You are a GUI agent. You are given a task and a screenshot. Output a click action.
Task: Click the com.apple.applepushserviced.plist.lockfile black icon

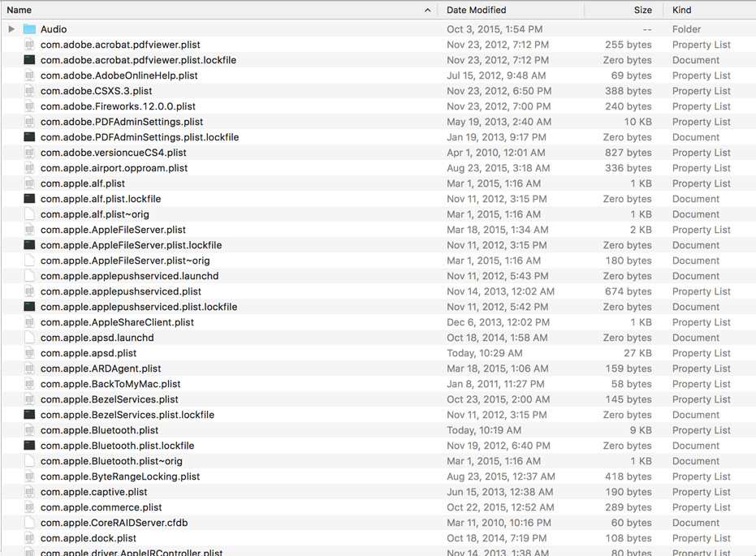click(x=29, y=307)
